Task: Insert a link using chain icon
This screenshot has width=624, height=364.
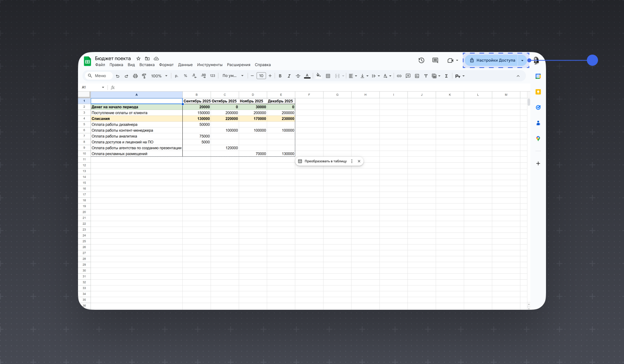Action: click(x=399, y=76)
